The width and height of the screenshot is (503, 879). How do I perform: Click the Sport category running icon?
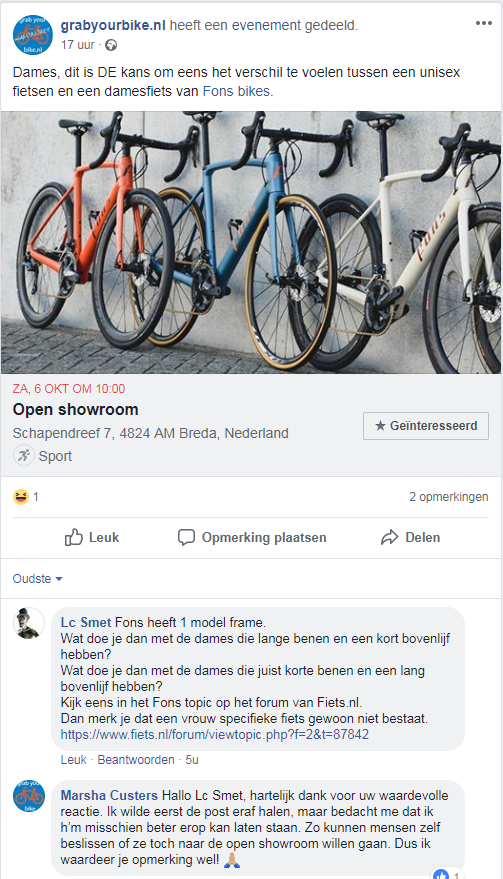(x=24, y=456)
